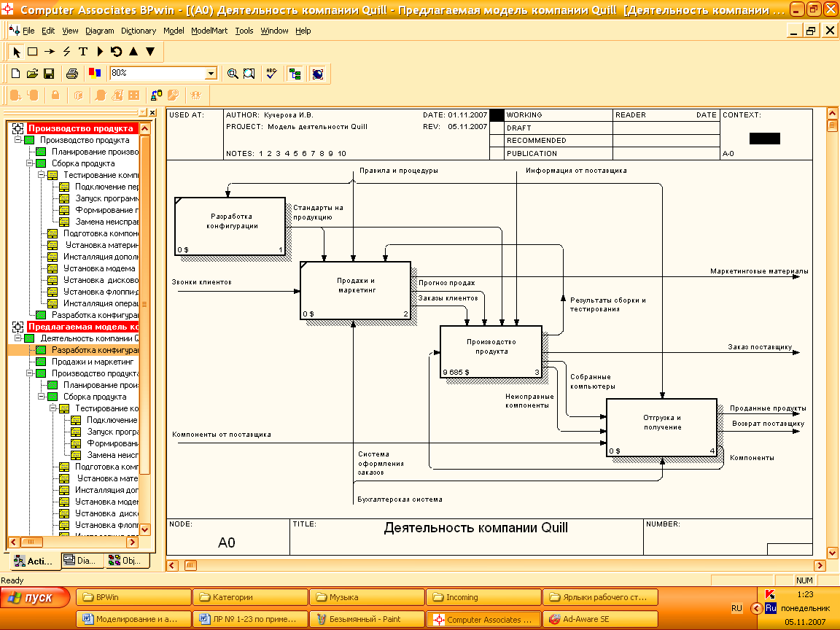Open a model file
This screenshot has width=840, height=630.
32,74
